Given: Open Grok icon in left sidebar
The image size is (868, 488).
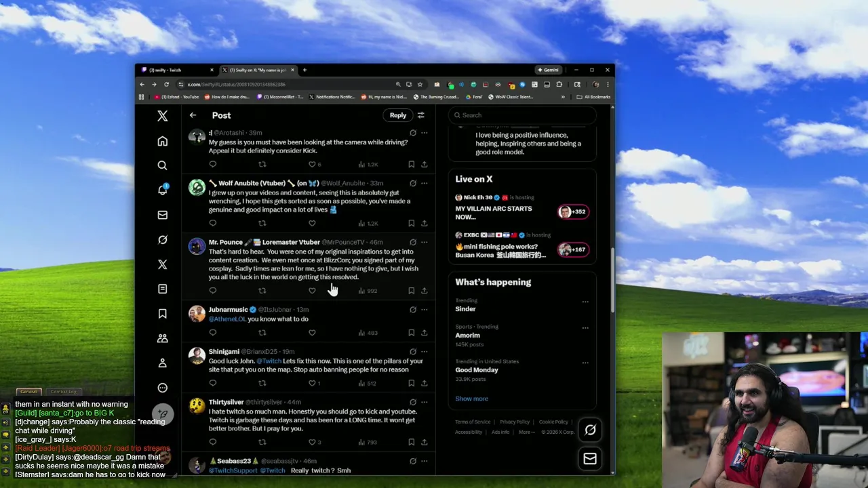Looking at the screenshot, I should 162,240.
